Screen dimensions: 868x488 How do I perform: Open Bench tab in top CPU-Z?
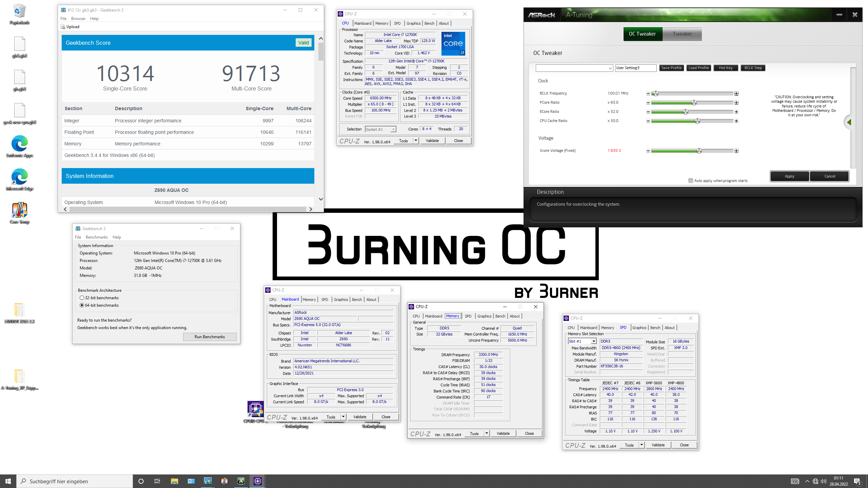coord(429,23)
